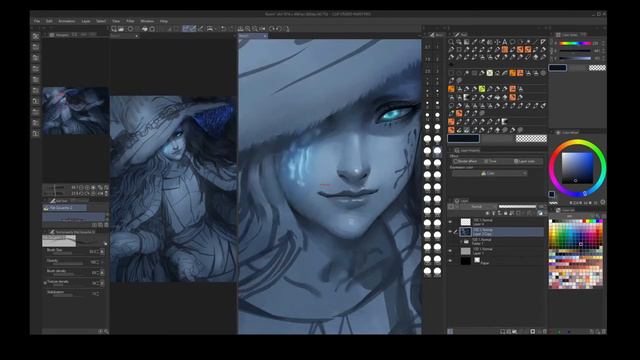Open the Animation menu

67,21
